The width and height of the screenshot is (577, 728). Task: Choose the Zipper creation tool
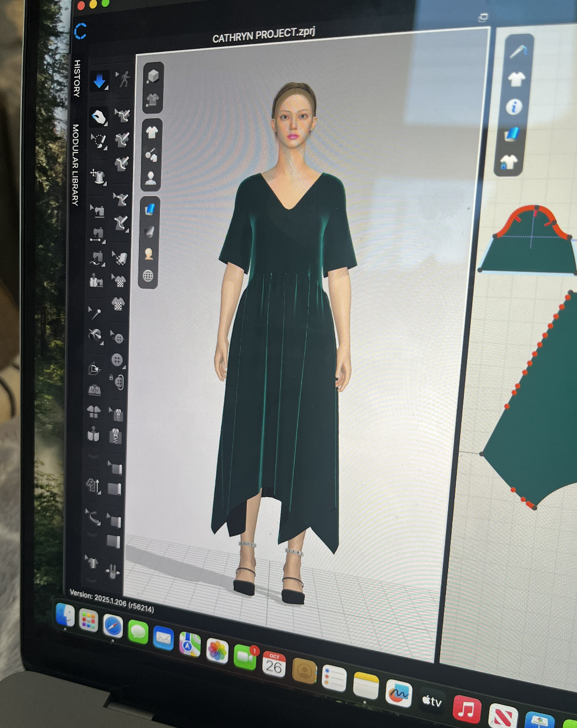(116, 436)
